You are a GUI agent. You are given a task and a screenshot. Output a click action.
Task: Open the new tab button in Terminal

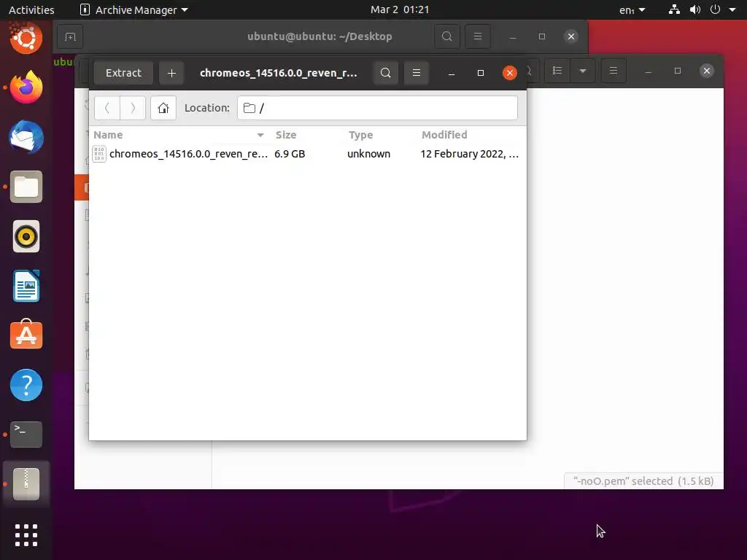point(70,36)
